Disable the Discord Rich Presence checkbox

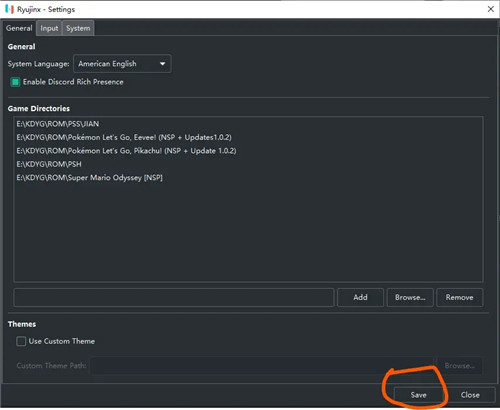(x=15, y=82)
